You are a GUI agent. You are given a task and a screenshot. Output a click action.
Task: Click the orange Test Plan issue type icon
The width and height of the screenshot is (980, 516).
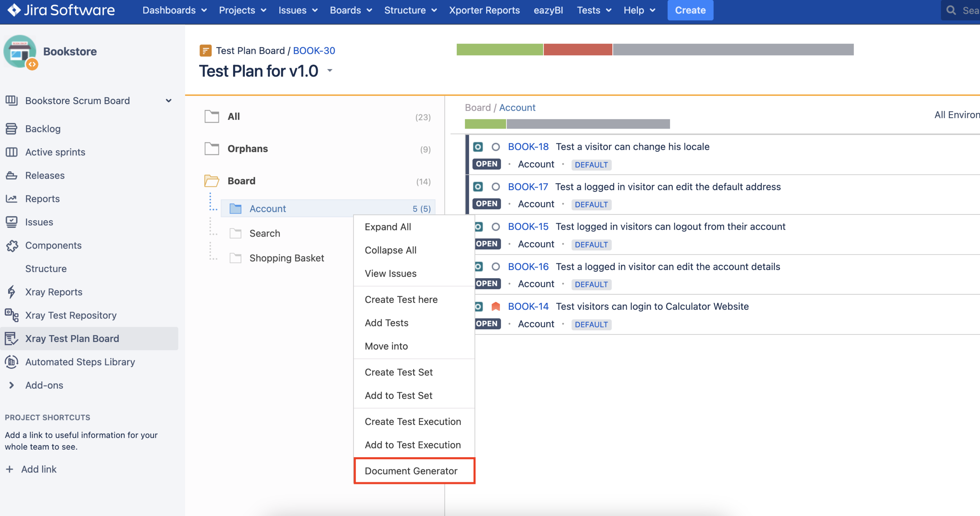pyautogui.click(x=205, y=50)
